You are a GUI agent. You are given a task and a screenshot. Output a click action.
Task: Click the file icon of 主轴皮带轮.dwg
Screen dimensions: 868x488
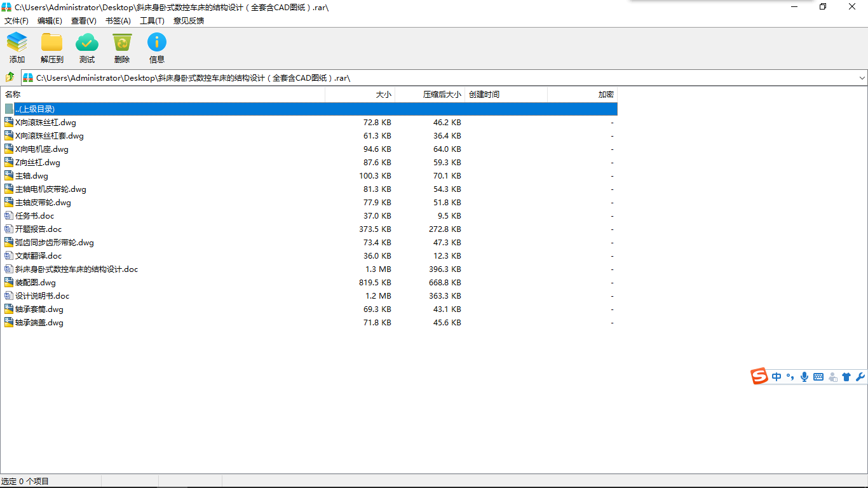[9, 202]
